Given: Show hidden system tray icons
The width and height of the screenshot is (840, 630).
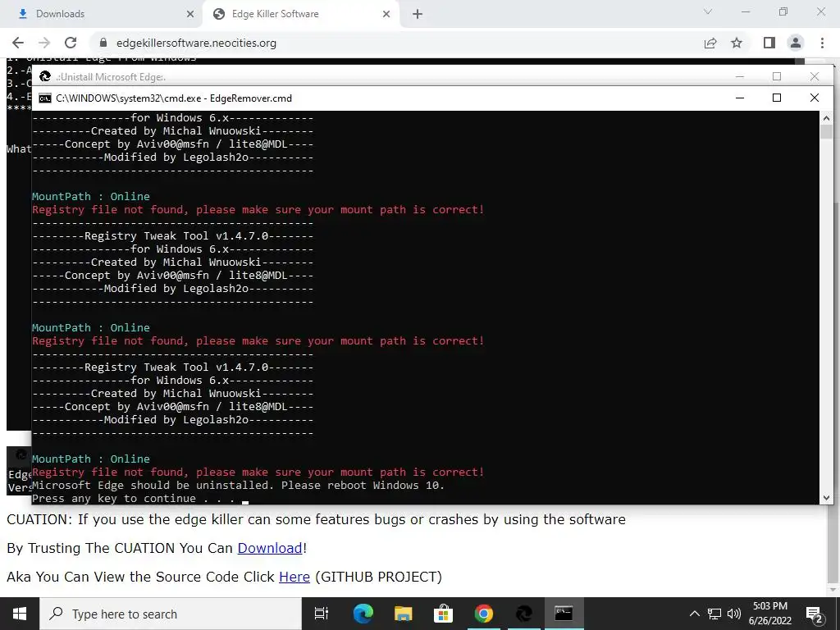Looking at the screenshot, I should [x=694, y=614].
